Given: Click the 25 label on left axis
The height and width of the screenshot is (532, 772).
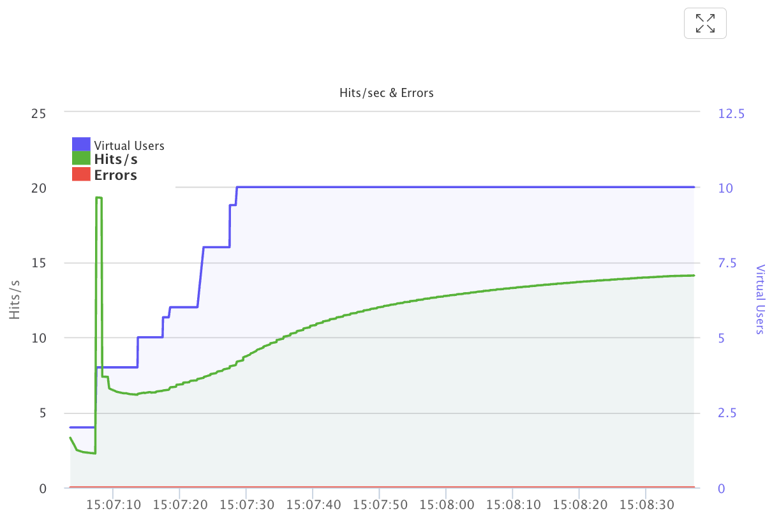Looking at the screenshot, I should pos(38,114).
